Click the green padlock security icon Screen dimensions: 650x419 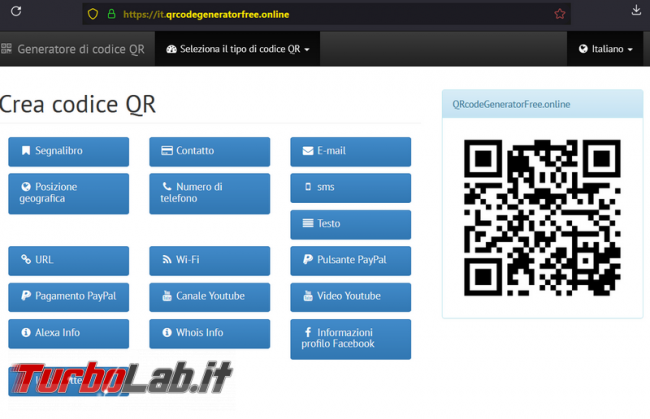pyautogui.click(x=112, y=14)
